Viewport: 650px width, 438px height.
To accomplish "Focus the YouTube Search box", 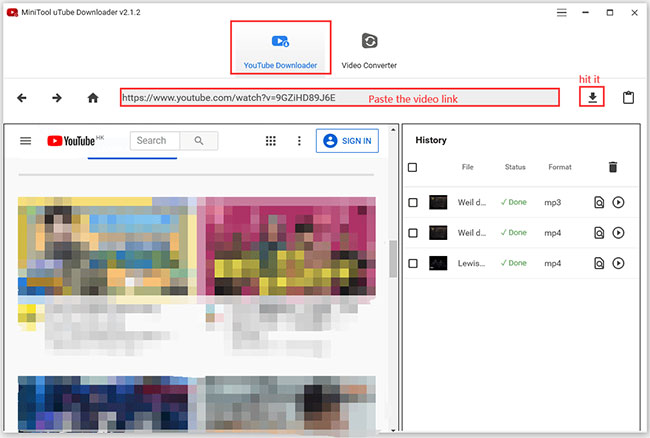I will point(155,140).
